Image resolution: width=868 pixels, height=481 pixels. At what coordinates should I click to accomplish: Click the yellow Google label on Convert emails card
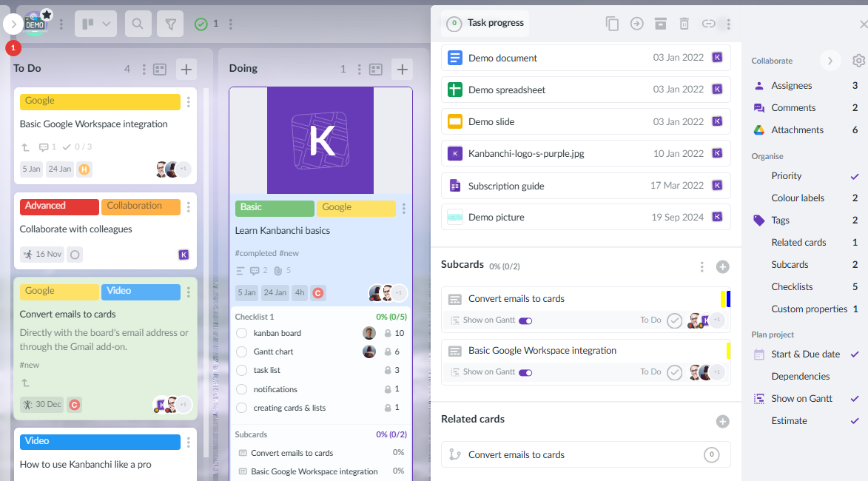pos(59,292)
